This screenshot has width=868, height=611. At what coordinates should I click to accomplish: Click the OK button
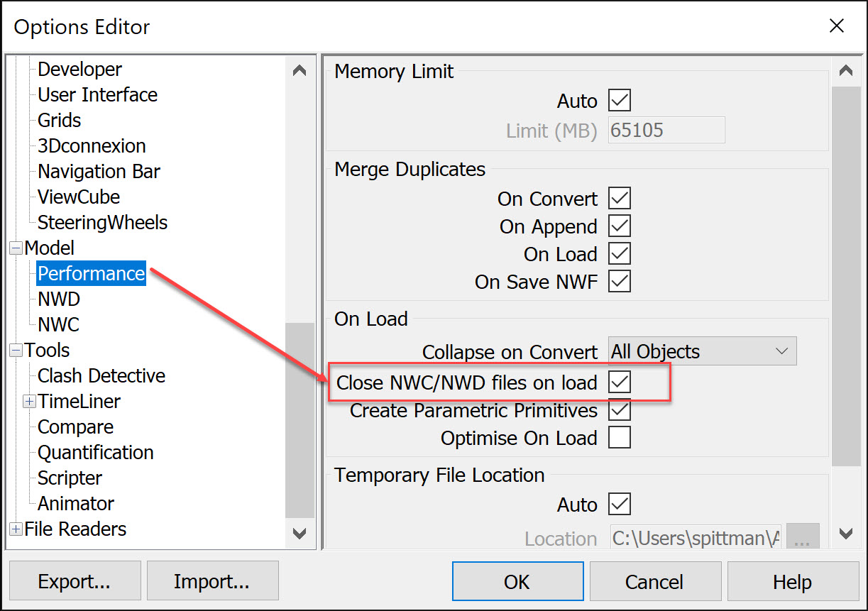[517, 582]
